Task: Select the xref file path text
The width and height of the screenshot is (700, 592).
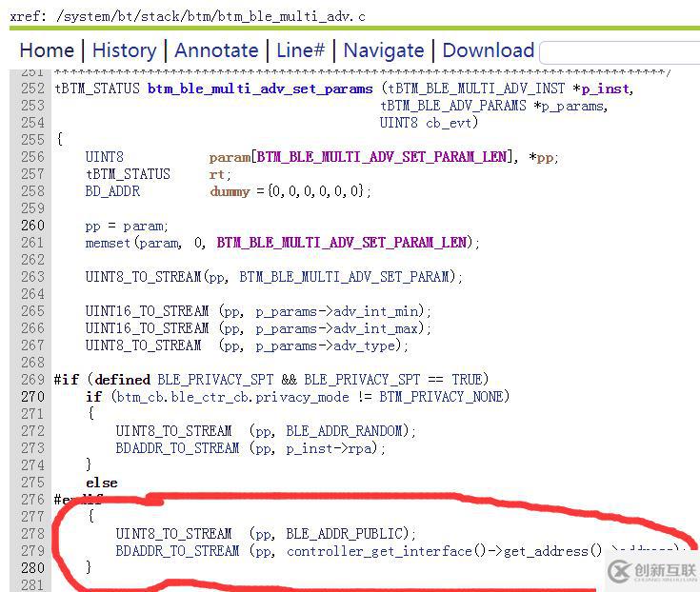Action: pyautogui.click(x=210, y=16)
